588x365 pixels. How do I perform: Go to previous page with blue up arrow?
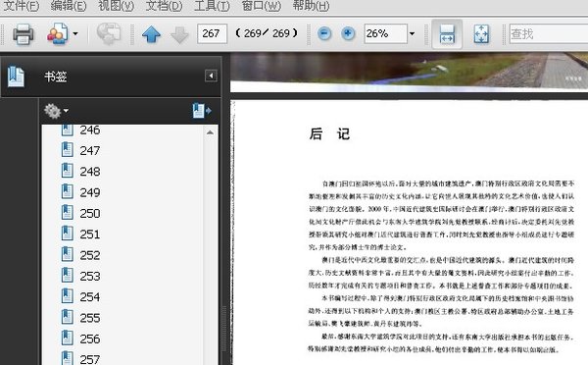pyautogui.click(x=151, y=34)
